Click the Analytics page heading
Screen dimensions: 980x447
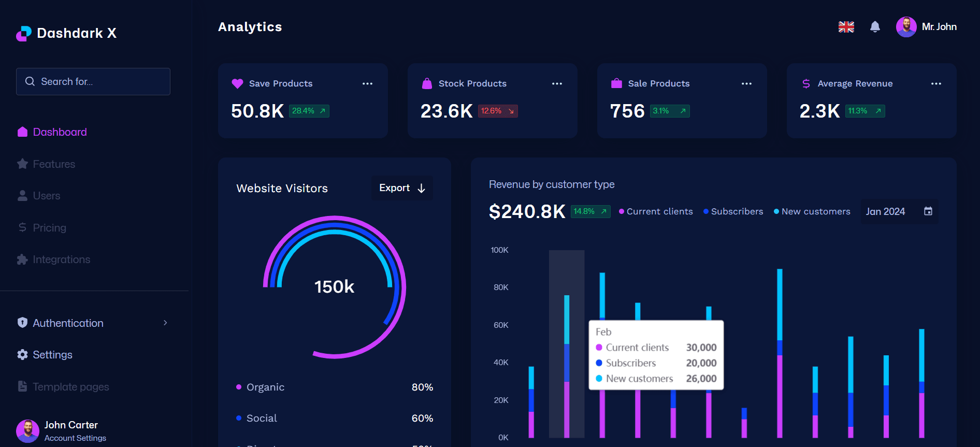click(x=250, y=27)
